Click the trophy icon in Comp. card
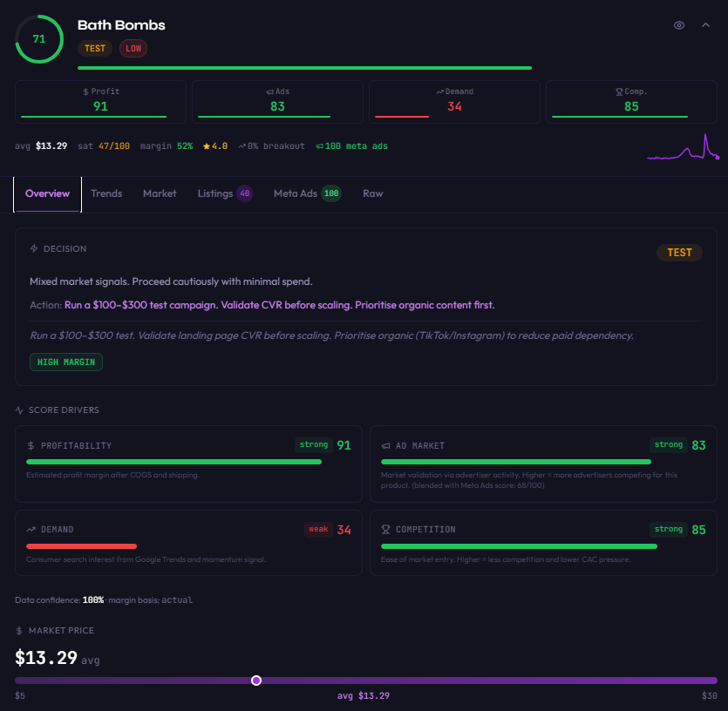The image size is (728, 711). (x=619, y=91)
